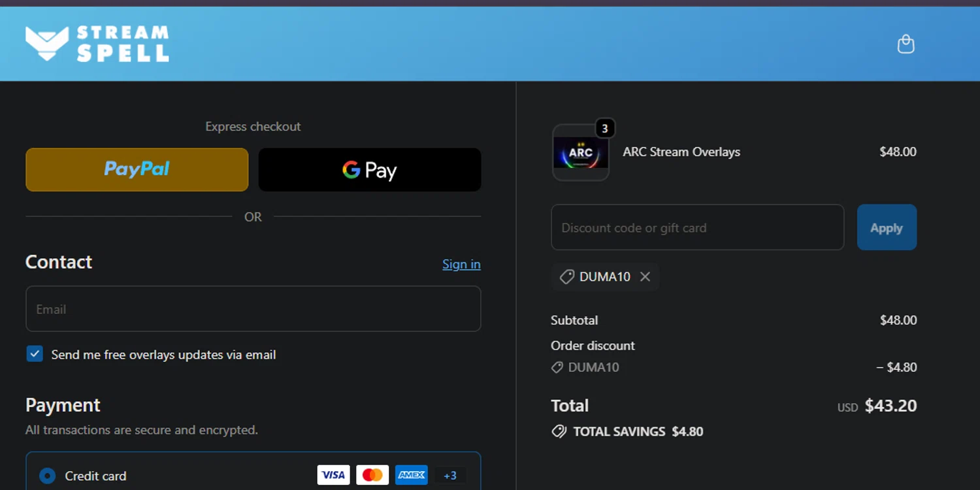Click the Order discount label
This screenshot has width=980, height=490.
(593, 346)
